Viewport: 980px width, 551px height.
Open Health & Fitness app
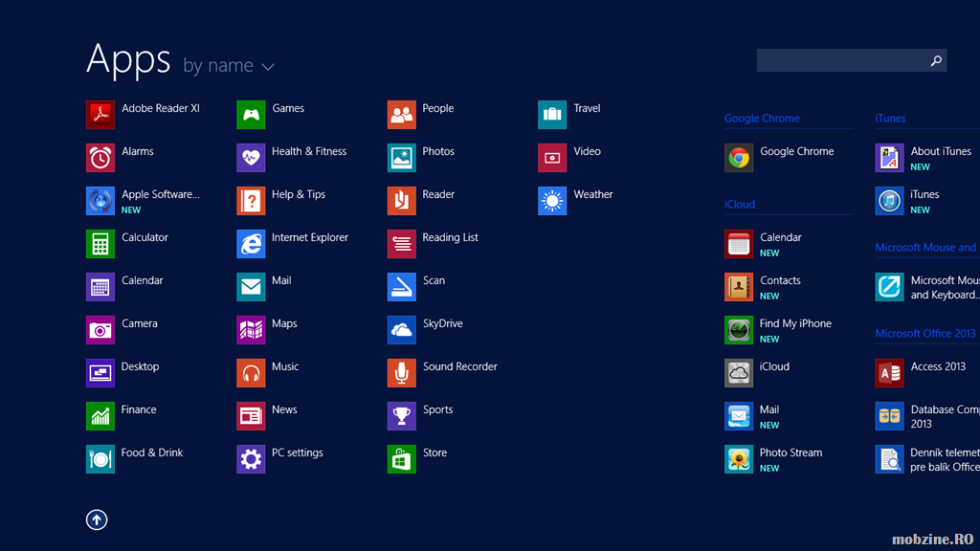point(291,158)
